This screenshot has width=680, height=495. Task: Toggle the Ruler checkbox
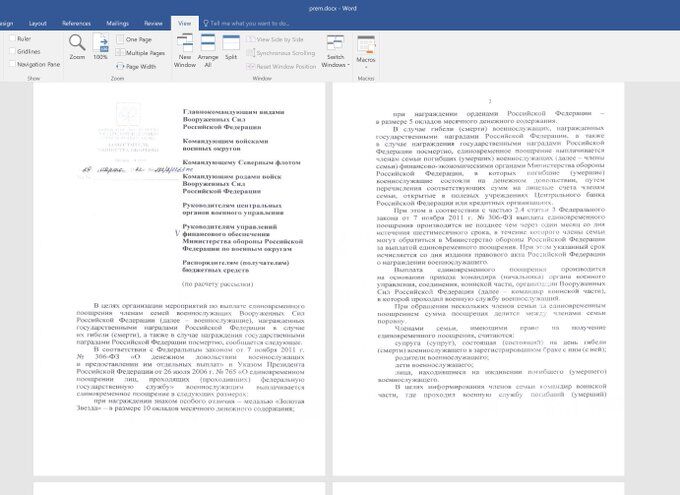(x=12, y=39)
